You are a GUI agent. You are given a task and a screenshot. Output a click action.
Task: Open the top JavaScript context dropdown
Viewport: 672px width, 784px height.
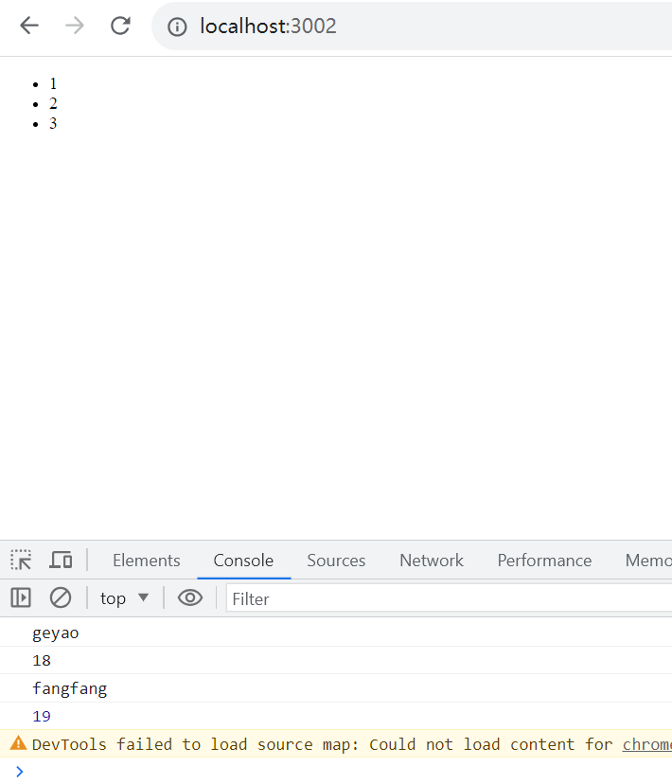click(124, 598)
